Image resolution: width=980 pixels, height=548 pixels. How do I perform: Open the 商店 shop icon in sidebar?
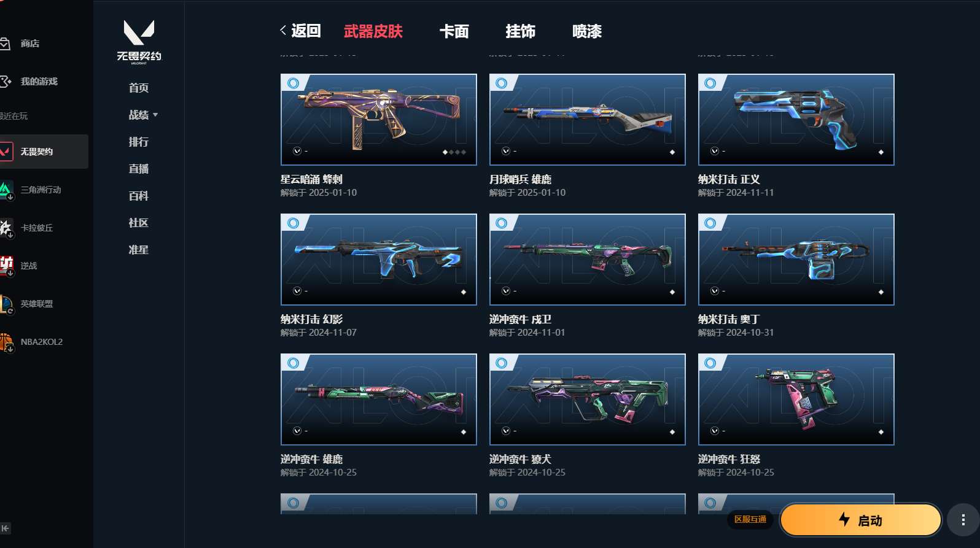pyautogui.click(x=5, y=44)
